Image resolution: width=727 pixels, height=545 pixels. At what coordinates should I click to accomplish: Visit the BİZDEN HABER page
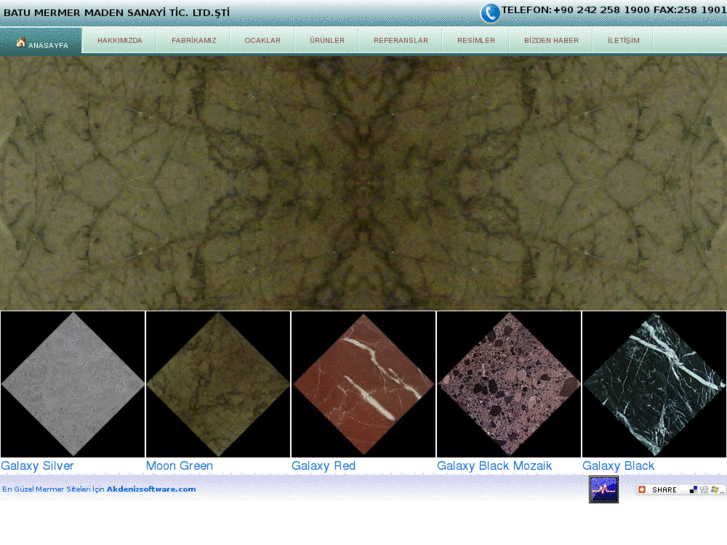(551, 40)
